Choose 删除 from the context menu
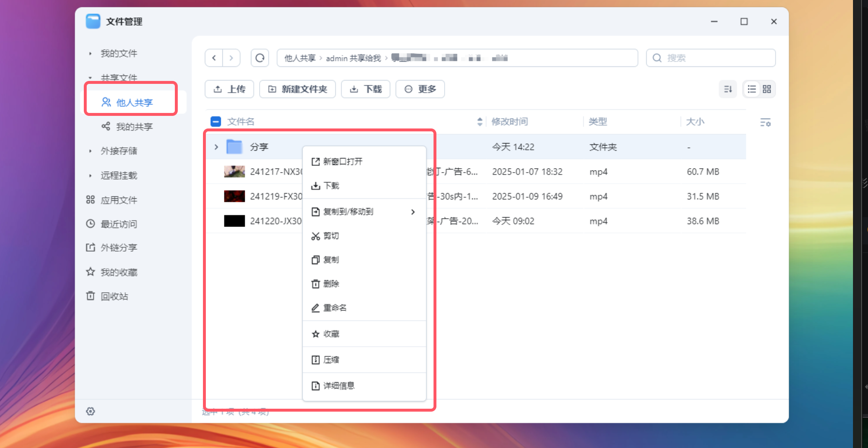The height and width of the screenshot is (448, 868). tap(364, 284)
